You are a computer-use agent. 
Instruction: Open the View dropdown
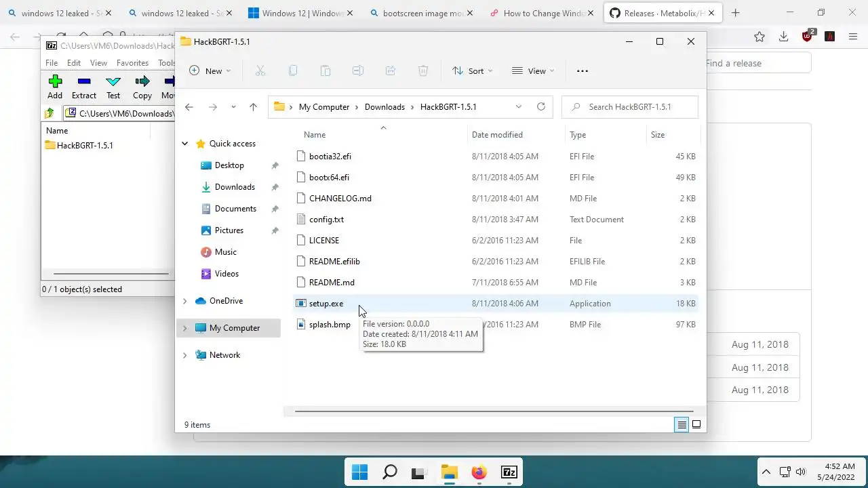click(533, 70)
